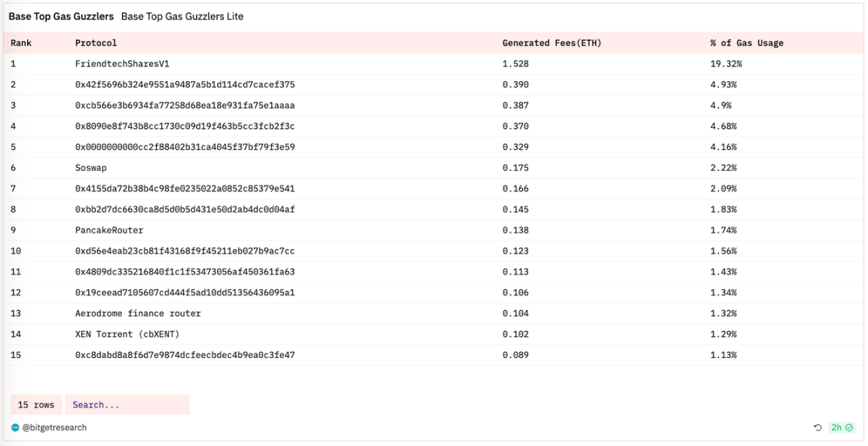
Task: Focus the Search... field below the table
Action: click(x=127, y=405)
